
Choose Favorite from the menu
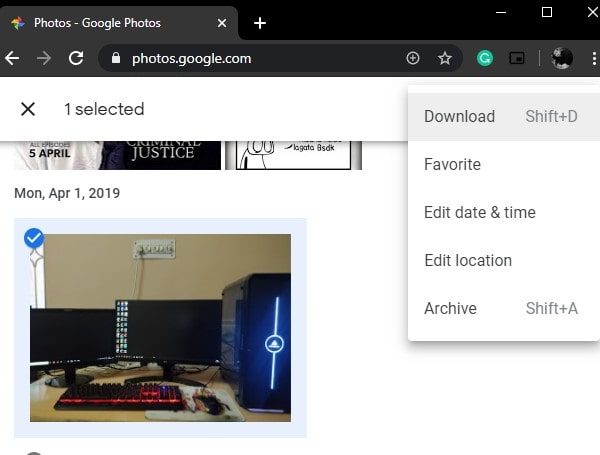[504, 164]
